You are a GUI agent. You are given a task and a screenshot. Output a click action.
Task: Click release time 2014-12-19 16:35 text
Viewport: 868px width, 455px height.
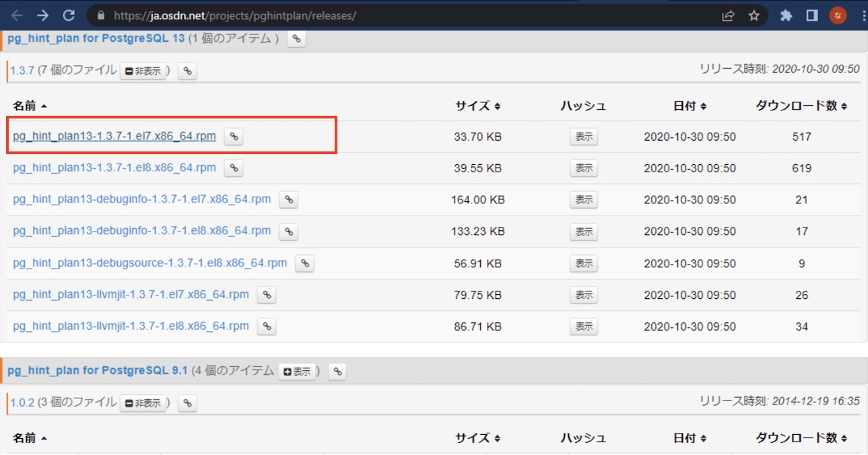[x=780, y=401]
